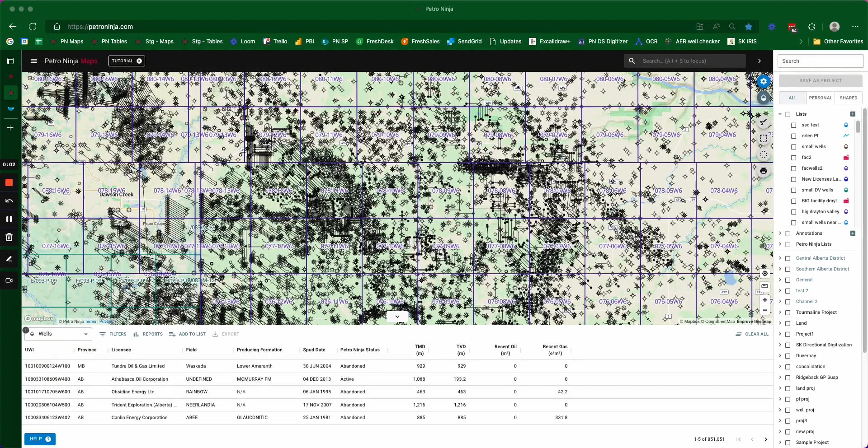The width and height of the screenshot is (868, 448).
Task: Open the PN Maps bookmark
Action: pyautogui.click(x=67, y=42)
